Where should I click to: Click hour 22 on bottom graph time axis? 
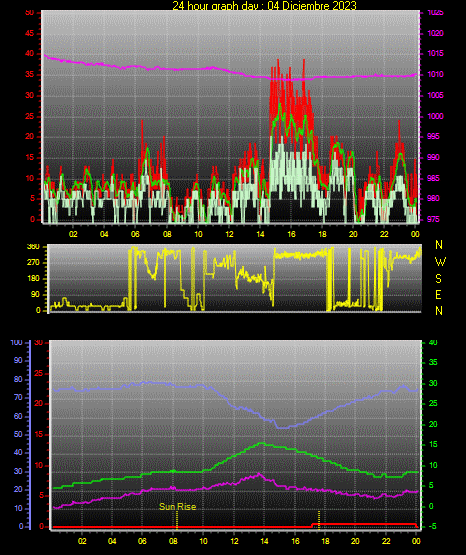(x=386, y=541)
